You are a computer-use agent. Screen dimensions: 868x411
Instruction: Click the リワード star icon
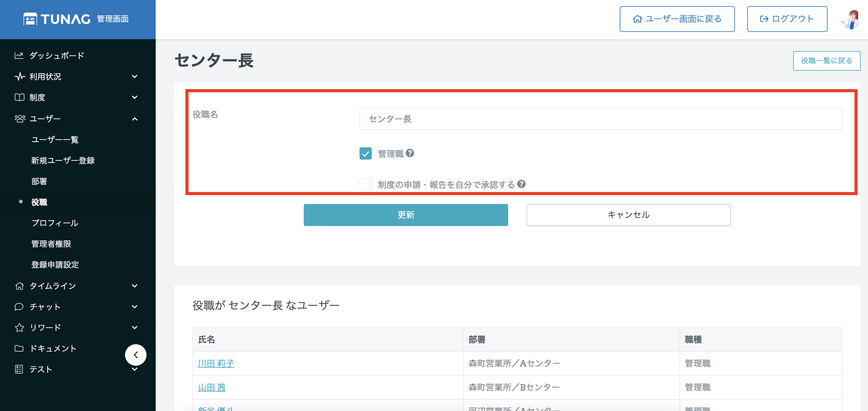tap(20, 327)
